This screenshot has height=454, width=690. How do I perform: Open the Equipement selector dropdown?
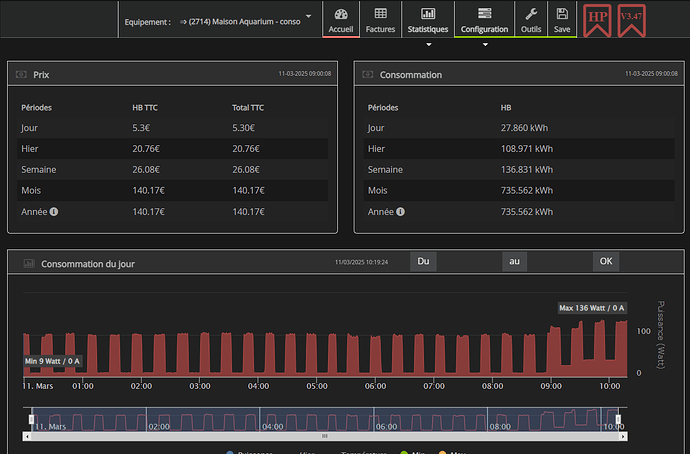[x=246, y=21]
